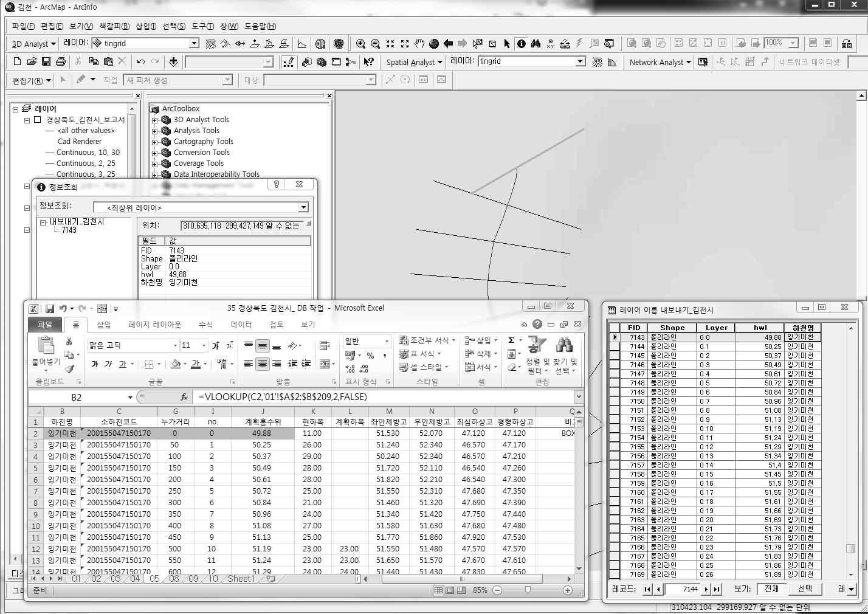This screenshot has height=614, width=868.
Task: Adjust Excel zoom slider handle
Action: click(x=528, y=590)
